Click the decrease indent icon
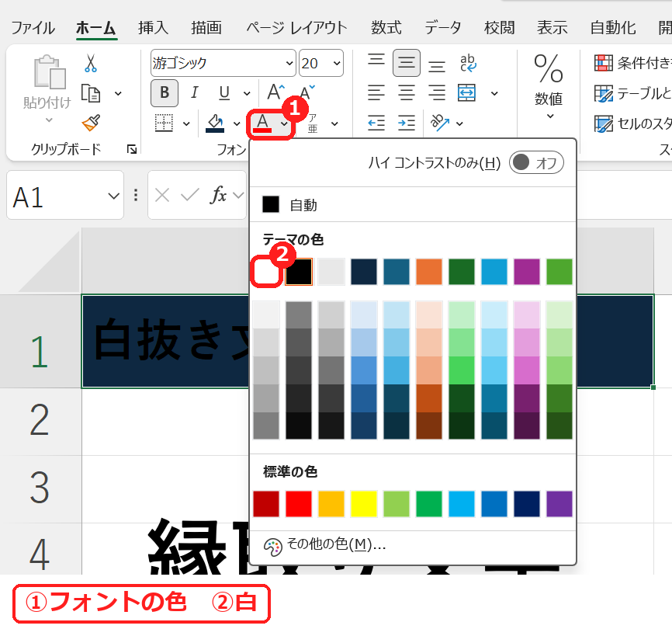 tap(376, 123)
